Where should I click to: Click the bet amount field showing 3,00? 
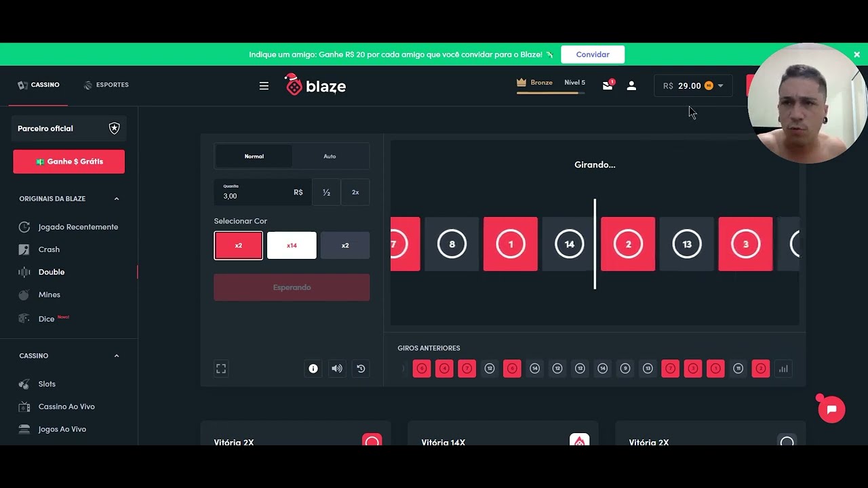(x=262, y=192)
